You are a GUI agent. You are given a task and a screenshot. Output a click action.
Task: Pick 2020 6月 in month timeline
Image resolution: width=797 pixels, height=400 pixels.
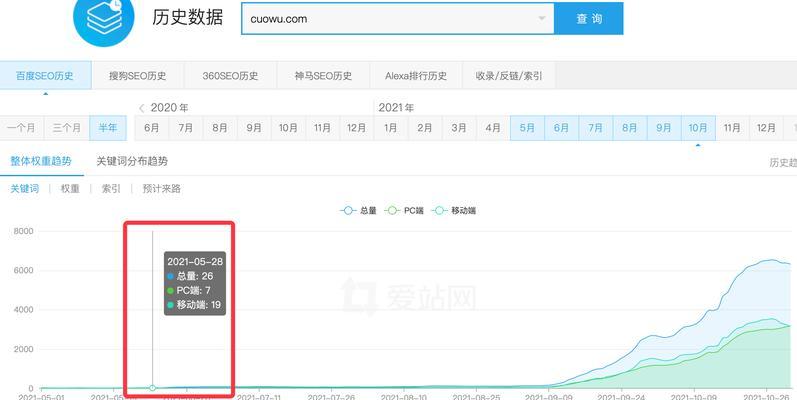(x=151, y=128)
